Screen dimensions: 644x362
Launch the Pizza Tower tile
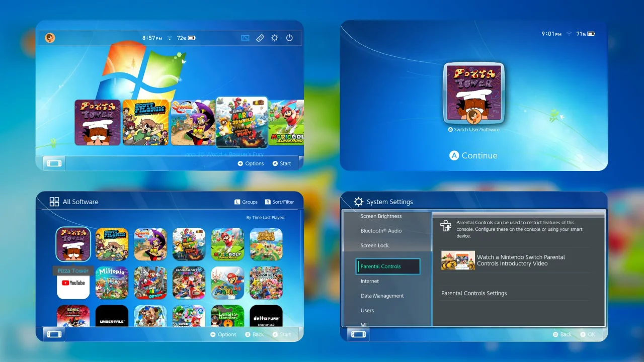click(97, 122)
